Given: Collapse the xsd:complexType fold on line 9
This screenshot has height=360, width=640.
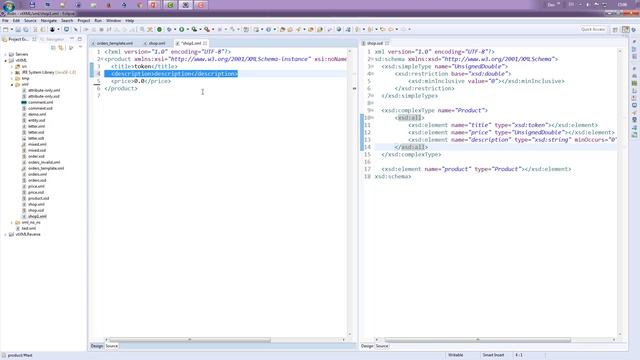Looking at the screenshot, I should (x=372, y=111).
